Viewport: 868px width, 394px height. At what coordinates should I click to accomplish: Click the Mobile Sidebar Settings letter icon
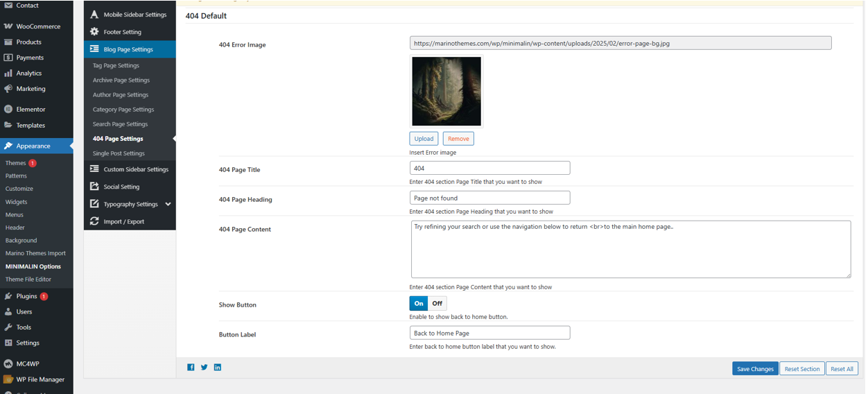point(94,15)
